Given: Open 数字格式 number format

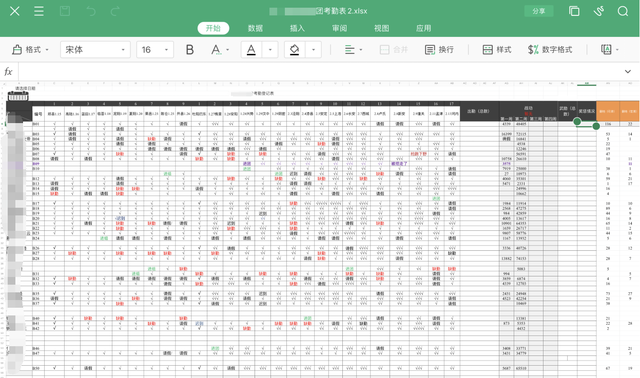Looking at the screenshot, I should [550, 50].
